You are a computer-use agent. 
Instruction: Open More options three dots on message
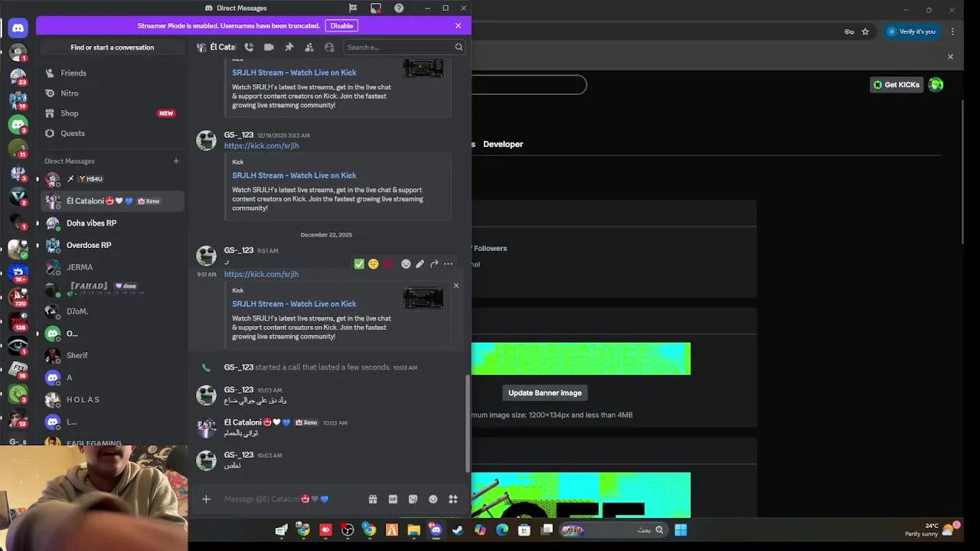(449, 264)
